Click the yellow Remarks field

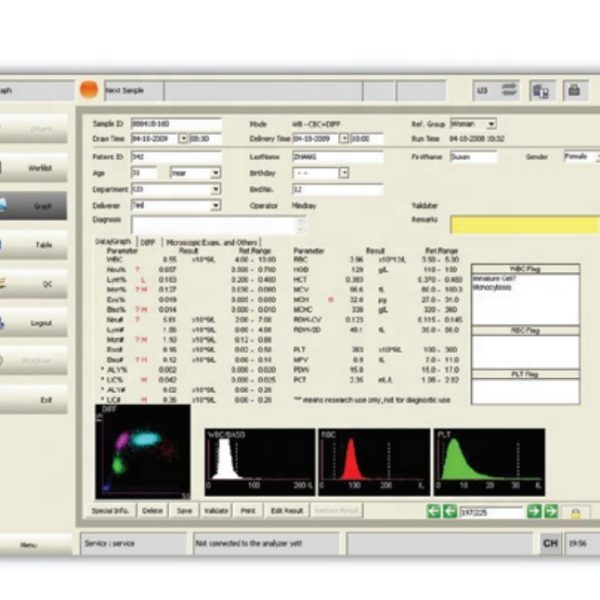click(x=525, y=225)
